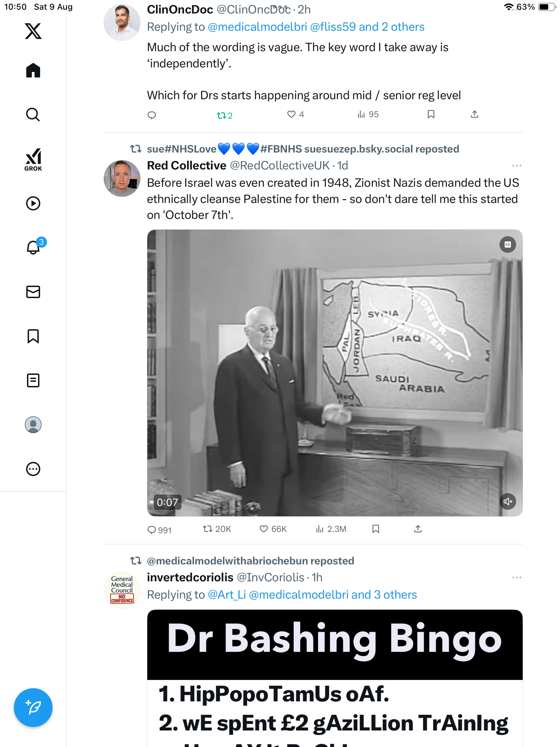Open the Grok assistant icon
Screen dimensions: 560x747
pyautogui.click(x=33, y=159)
